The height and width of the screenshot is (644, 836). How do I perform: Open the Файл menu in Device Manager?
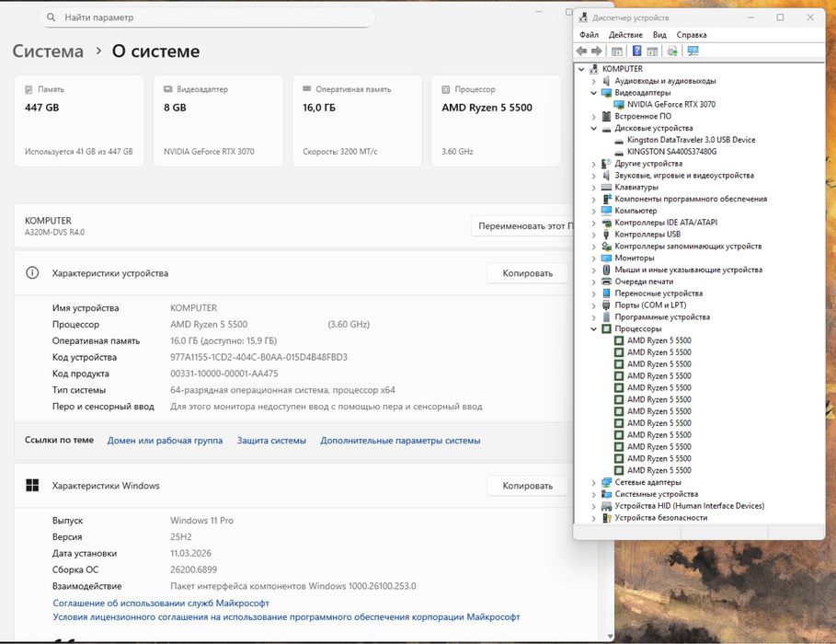click(589, 35)
